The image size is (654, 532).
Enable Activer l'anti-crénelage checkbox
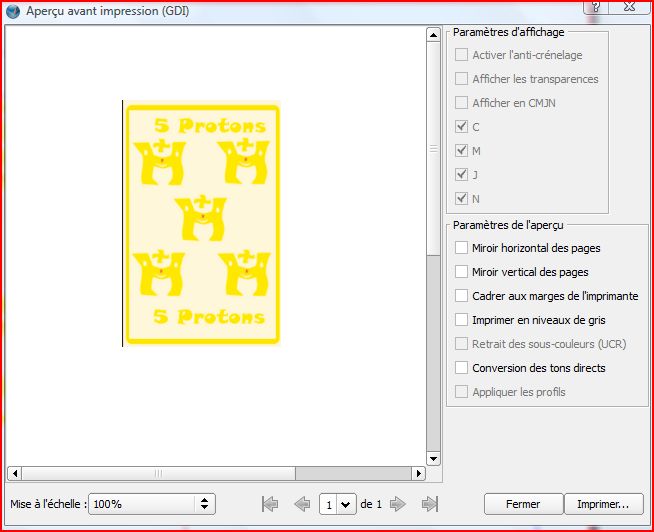pyautogui.click(x=461, y=55)
